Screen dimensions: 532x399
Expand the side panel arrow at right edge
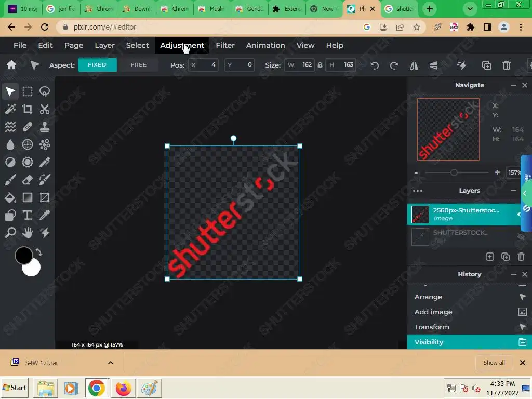click(x=525, y=193)
